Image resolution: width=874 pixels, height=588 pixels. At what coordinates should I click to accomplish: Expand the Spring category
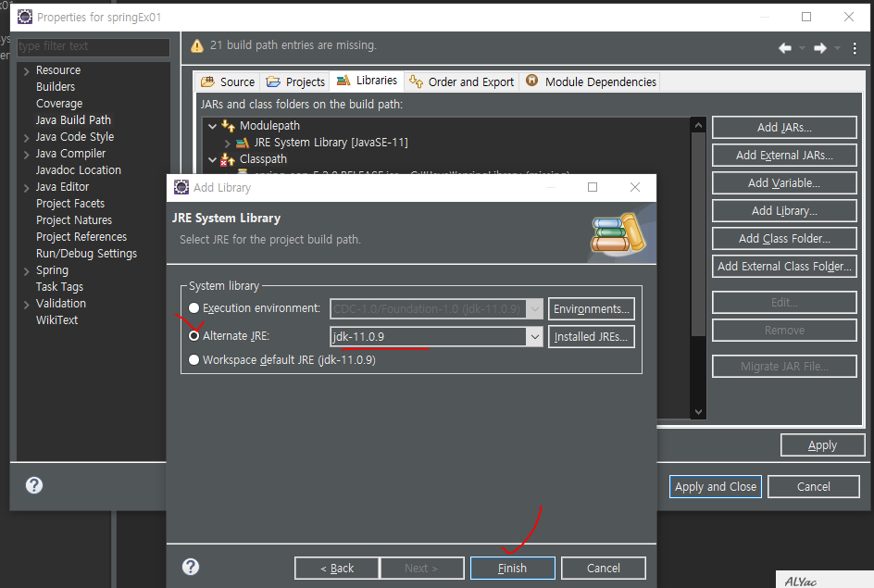[26, 271]
